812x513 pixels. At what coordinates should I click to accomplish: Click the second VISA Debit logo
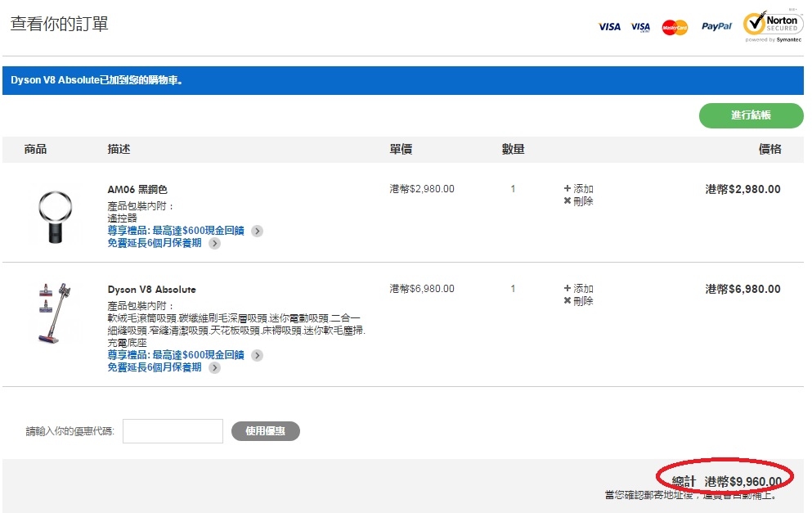pyautogui.click(x=640, y=27)
